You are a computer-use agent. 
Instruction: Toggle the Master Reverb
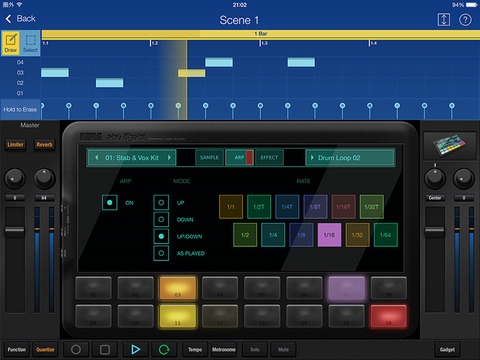[44, 145]
